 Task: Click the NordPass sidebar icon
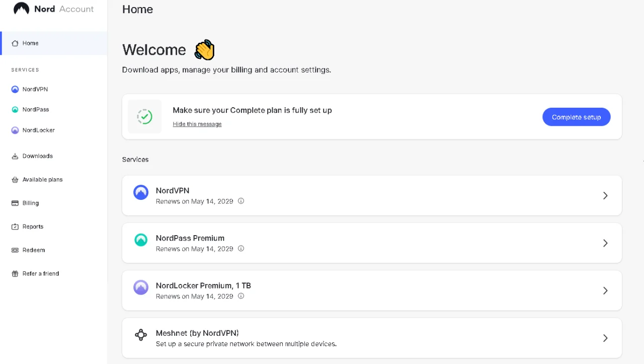coord(15,110)
